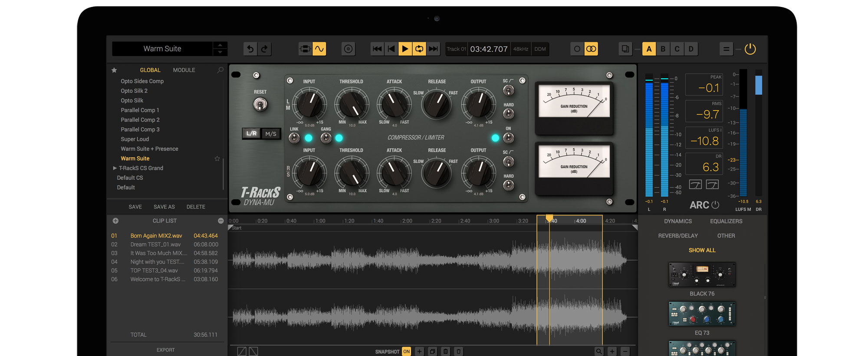Open the equals-sign menu icon

click(726, 49)
